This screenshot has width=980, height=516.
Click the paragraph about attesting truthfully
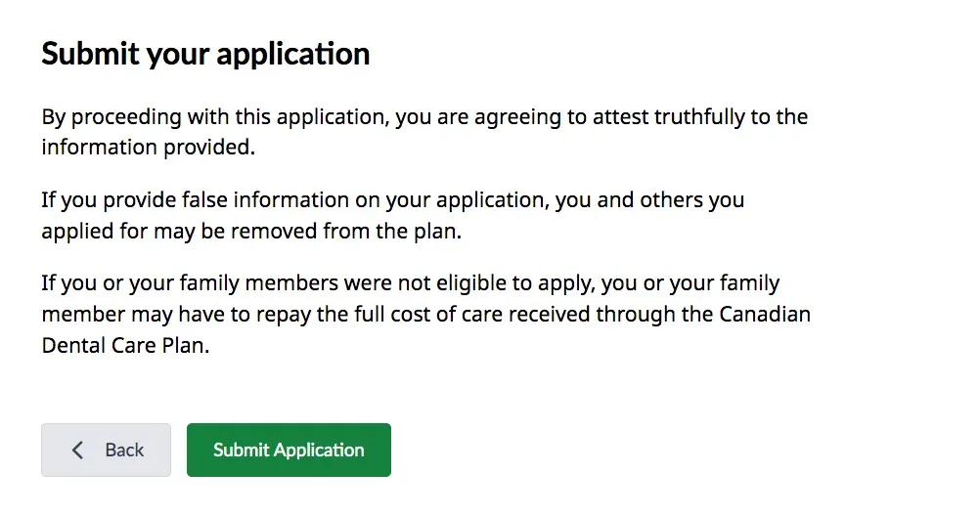coord(424,132)
